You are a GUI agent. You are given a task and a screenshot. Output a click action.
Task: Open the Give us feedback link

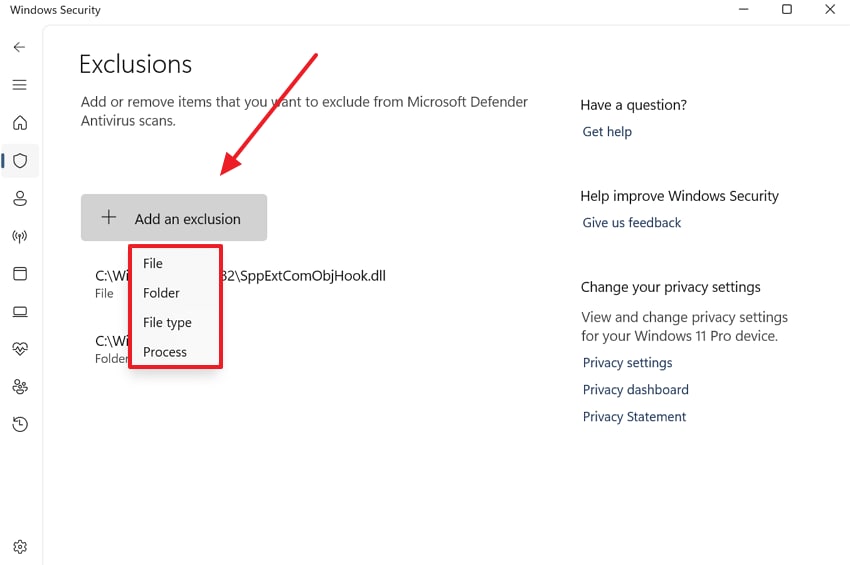[632, 223]
